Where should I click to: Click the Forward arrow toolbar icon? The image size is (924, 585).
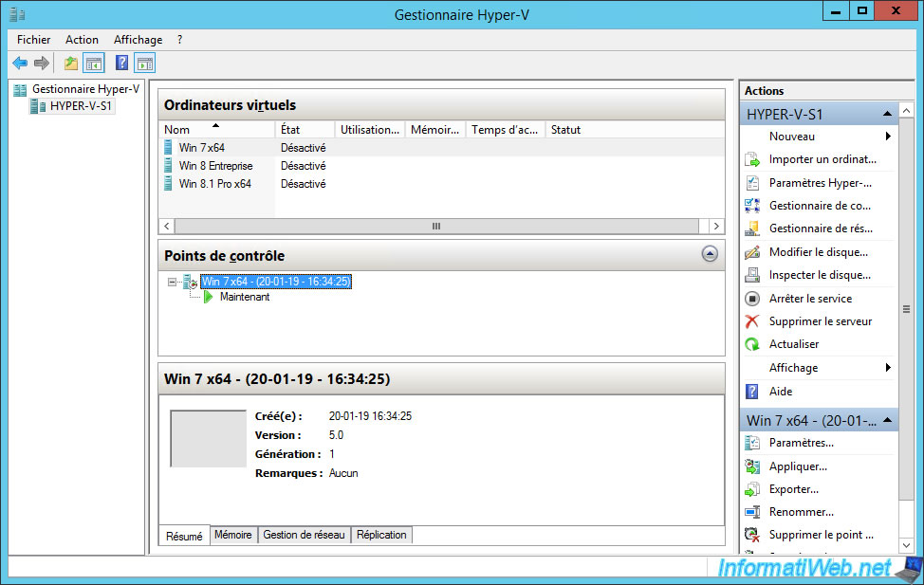(42, 63)
